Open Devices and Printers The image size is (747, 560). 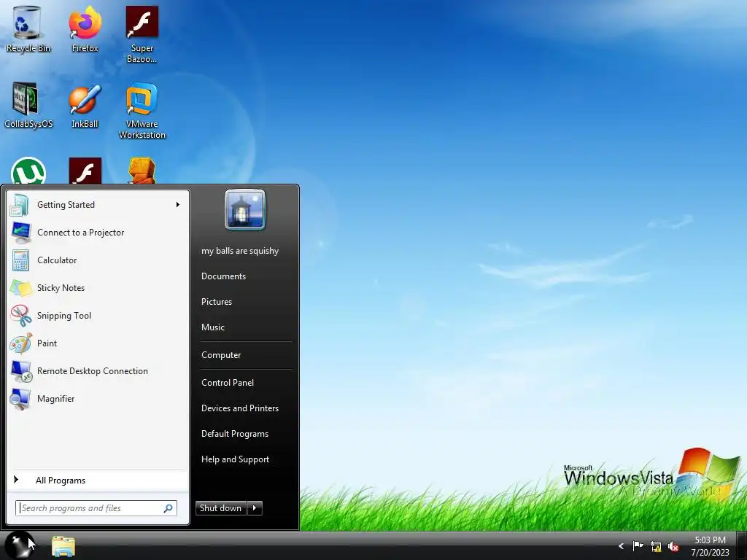[240, 408]
